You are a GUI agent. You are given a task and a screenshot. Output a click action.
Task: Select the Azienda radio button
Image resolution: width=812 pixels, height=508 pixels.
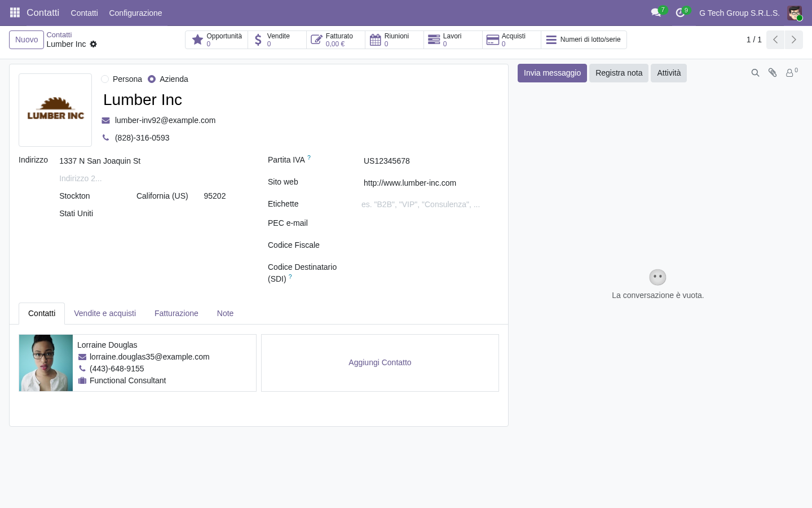(x=152, y=79)
